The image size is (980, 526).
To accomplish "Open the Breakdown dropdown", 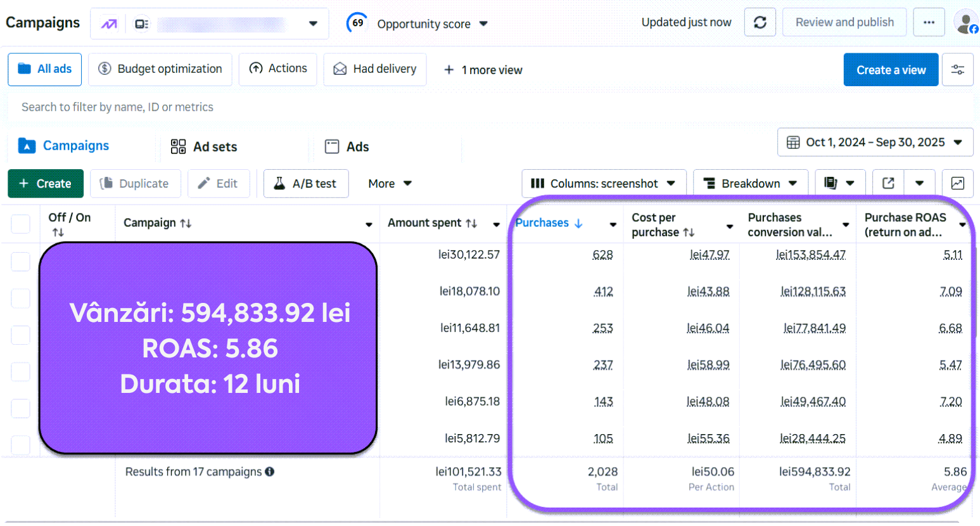I will click(x=751, y=183).
